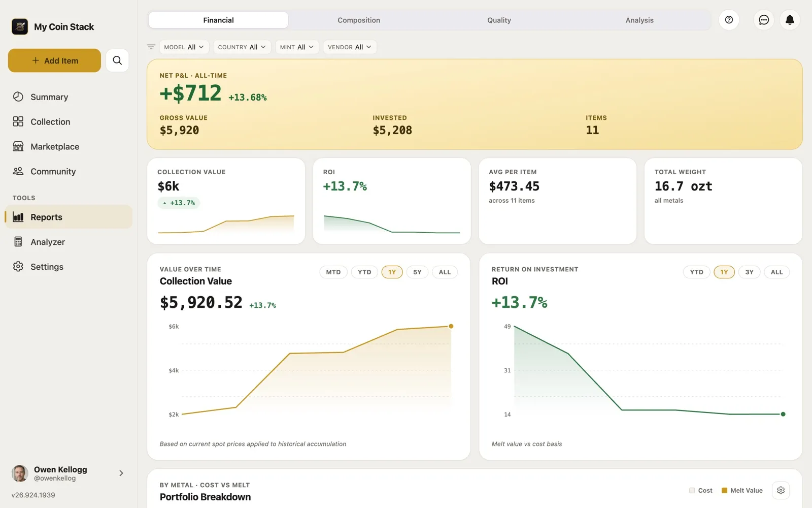Screen dimensions: 812x508
Task: Click the +13.7% badge in Collection Value card
Action: click(179, 203)
